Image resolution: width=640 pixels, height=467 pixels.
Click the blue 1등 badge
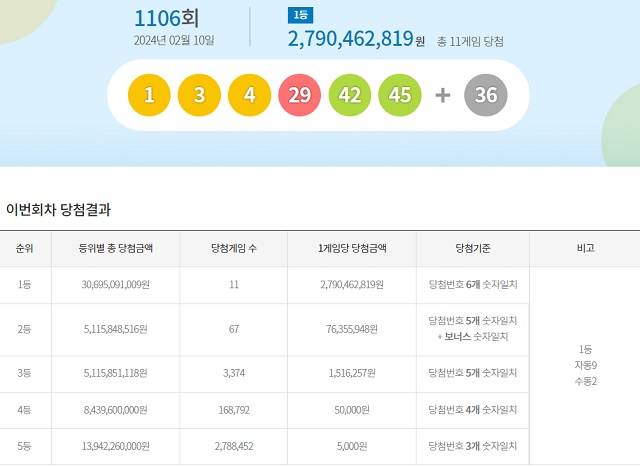[x=300, y=16]
